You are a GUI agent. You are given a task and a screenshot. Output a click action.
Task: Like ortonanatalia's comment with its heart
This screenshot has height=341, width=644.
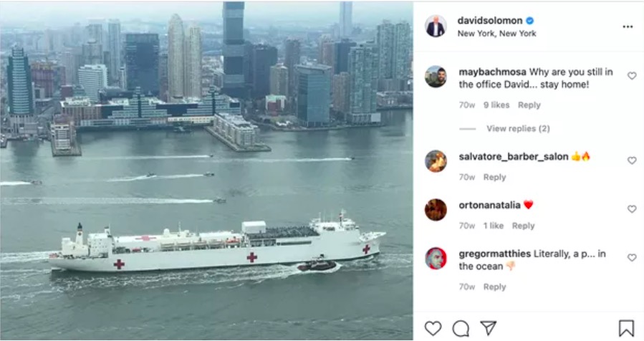pyautogui.click(x=632, y=208)
